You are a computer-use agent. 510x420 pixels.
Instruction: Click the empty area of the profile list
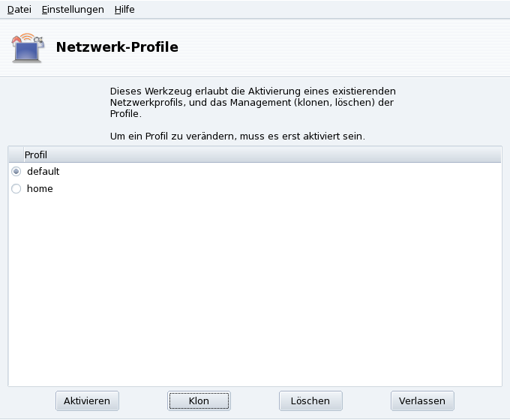click(x=255, y=292)
